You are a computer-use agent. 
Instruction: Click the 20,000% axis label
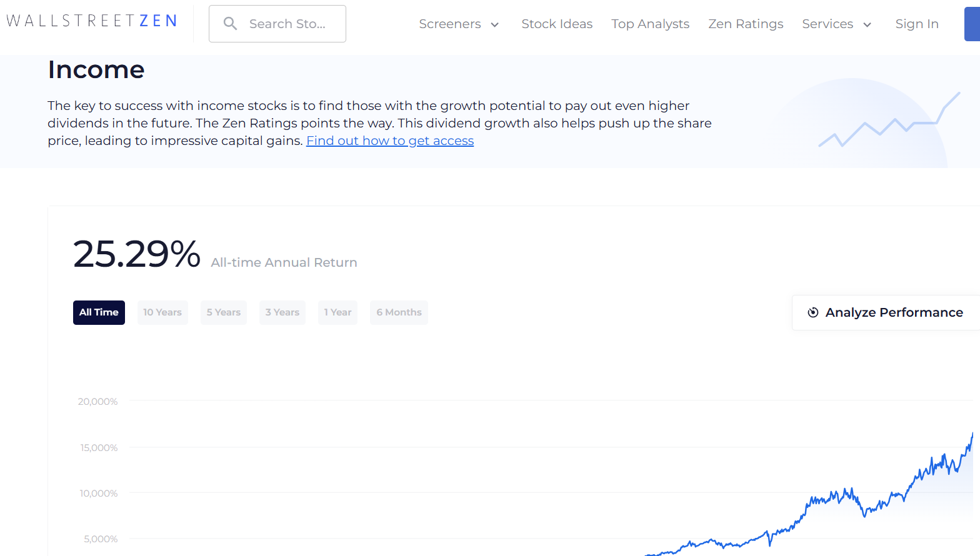point(97,401)
